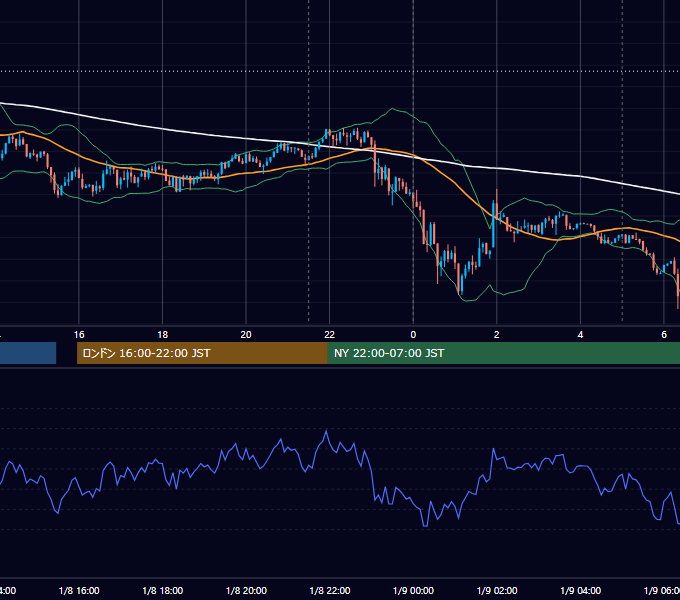Click the "1/8 16:00" label on the lower axis
Screen dimensions: 680x600
79,590
